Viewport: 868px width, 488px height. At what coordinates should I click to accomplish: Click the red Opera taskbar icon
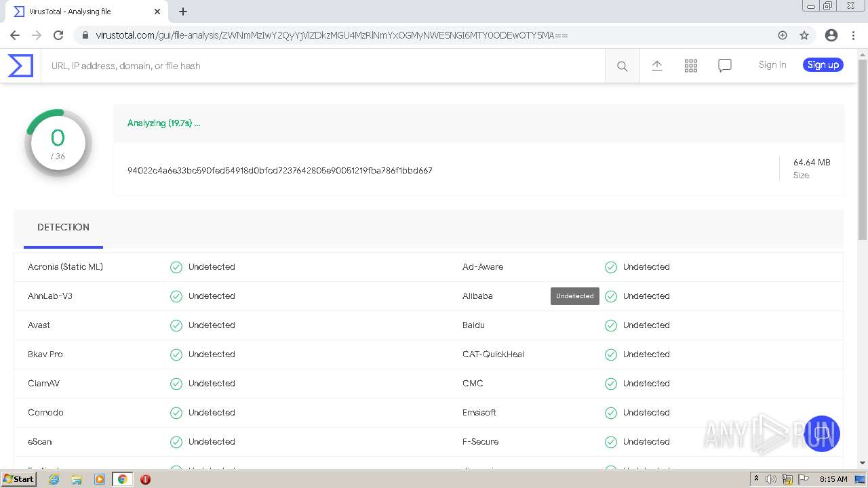[x=145, y=479]
